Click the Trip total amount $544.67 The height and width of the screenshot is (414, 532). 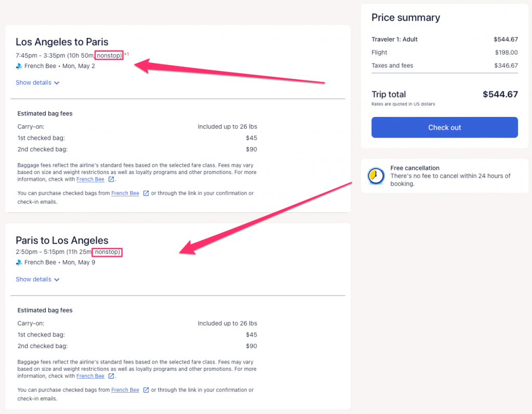[500, 95]
